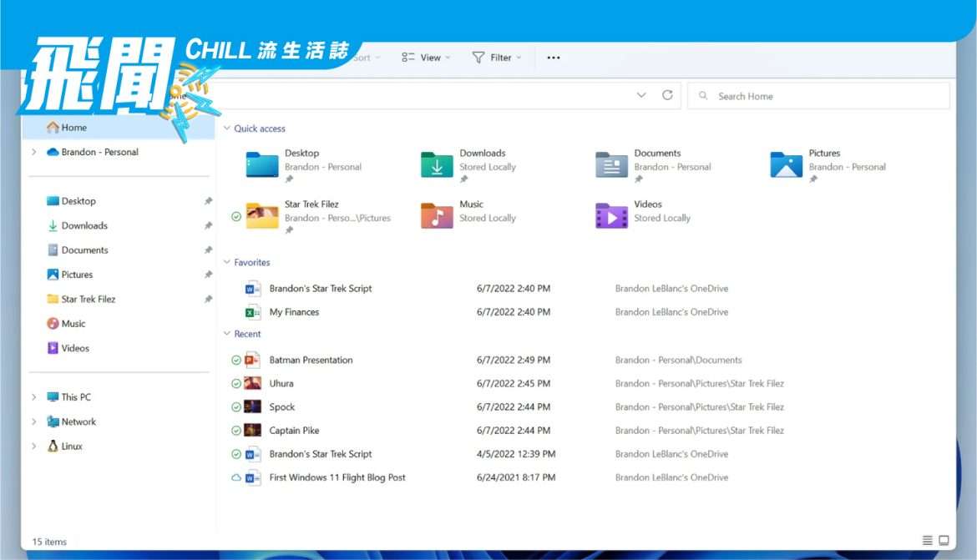Expand the This PC tree node
The width and height of the screenshot is (977, 560).
point(34,396)
